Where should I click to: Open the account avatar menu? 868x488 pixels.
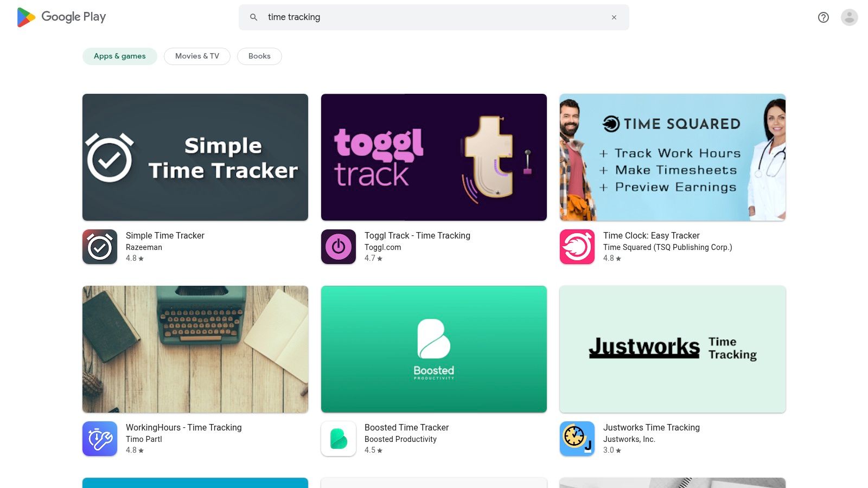coord(850,17)
